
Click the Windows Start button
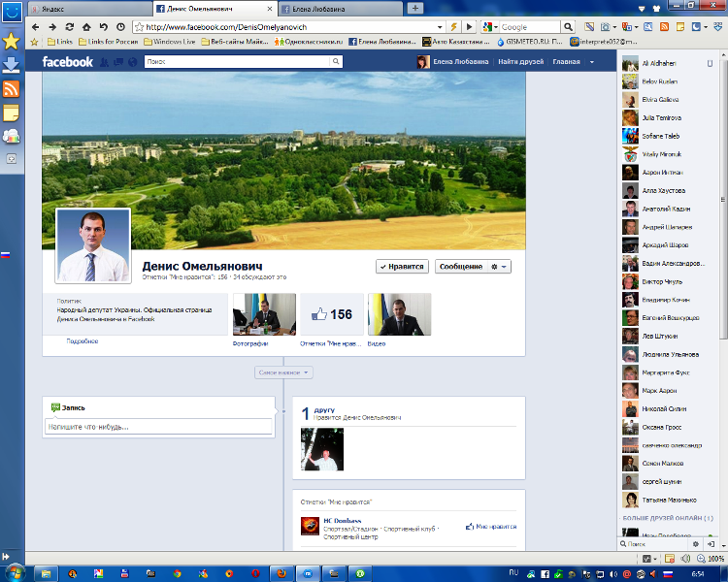click(x=14, y=573)
